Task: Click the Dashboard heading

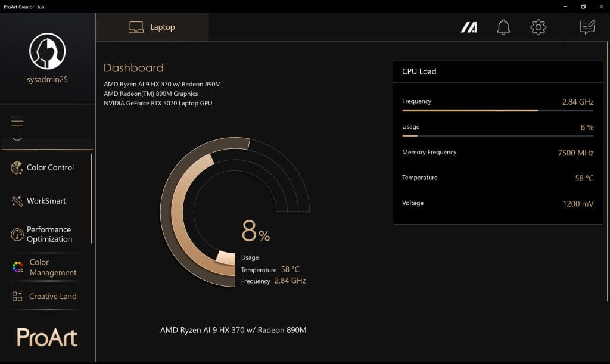Action: coord(133,68)
